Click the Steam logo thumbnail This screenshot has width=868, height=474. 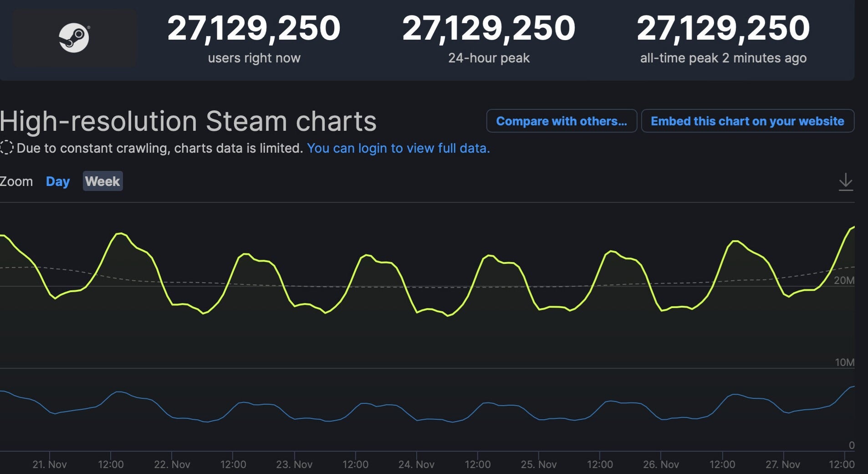(74, 38)
